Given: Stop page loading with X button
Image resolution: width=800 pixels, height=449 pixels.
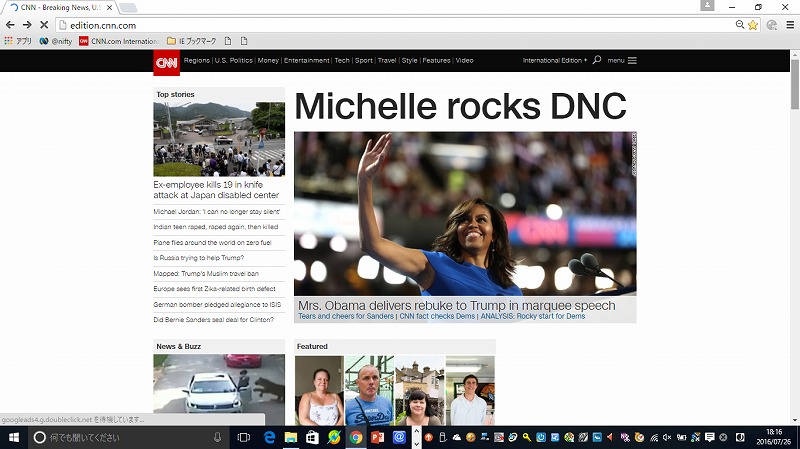Looking at the screenshot, I should pyautogui.click(x=44, y=24).
